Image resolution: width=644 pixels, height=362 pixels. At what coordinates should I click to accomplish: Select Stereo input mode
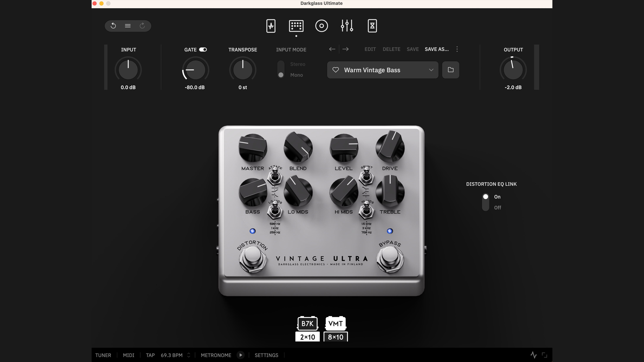pos(298,64)
